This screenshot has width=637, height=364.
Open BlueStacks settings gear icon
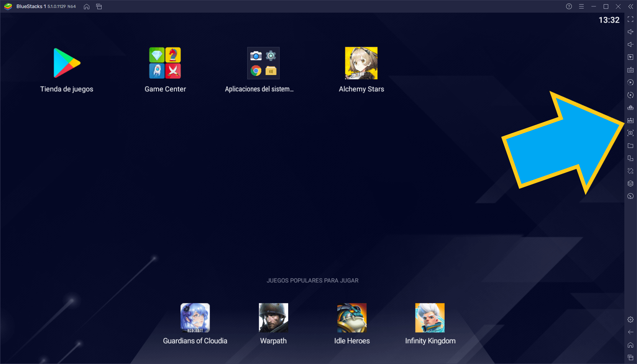(630, 320)
